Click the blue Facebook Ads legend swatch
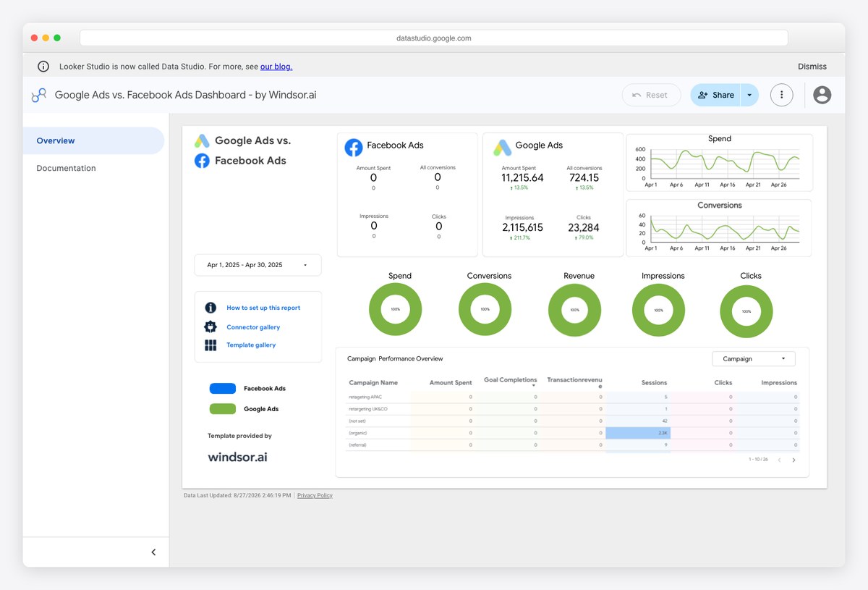The image size is (868, 590). [223, 389]
